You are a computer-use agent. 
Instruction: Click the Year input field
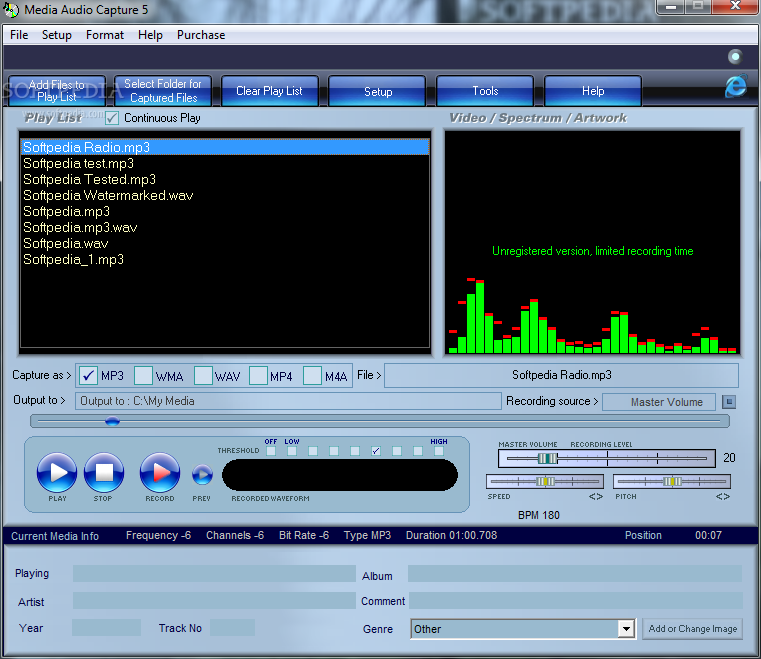point(106,627)
